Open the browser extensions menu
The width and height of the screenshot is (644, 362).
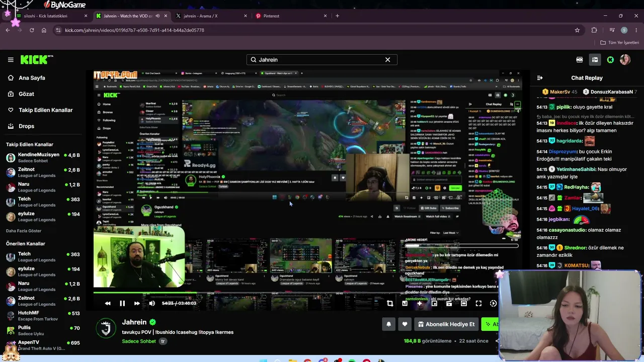click(x=594, y=30)
